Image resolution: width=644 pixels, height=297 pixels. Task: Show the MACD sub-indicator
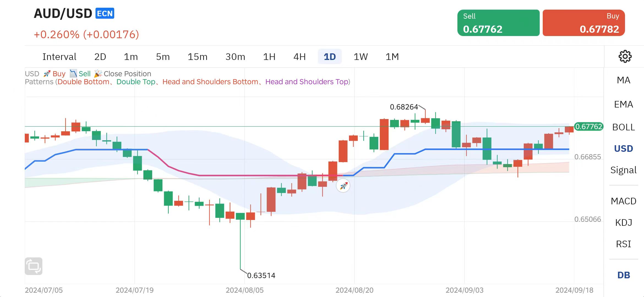(623, 201)
